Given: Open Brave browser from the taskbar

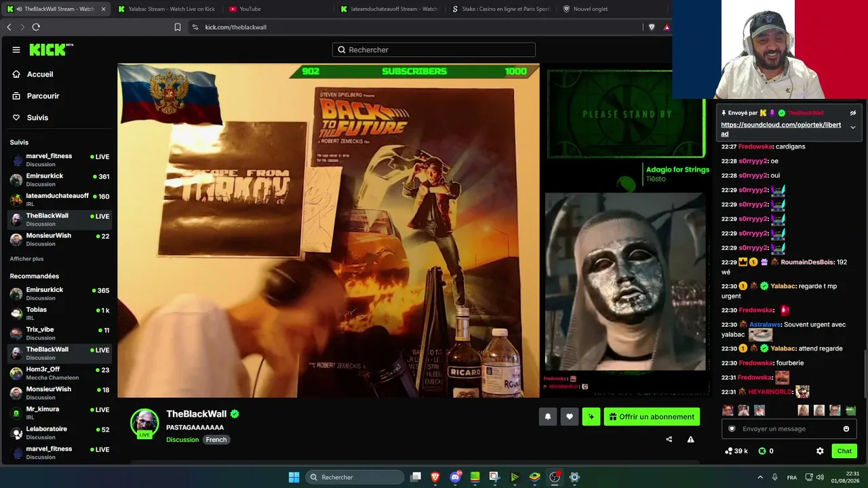Looking at the screenshot, I should tap(435, 477).
